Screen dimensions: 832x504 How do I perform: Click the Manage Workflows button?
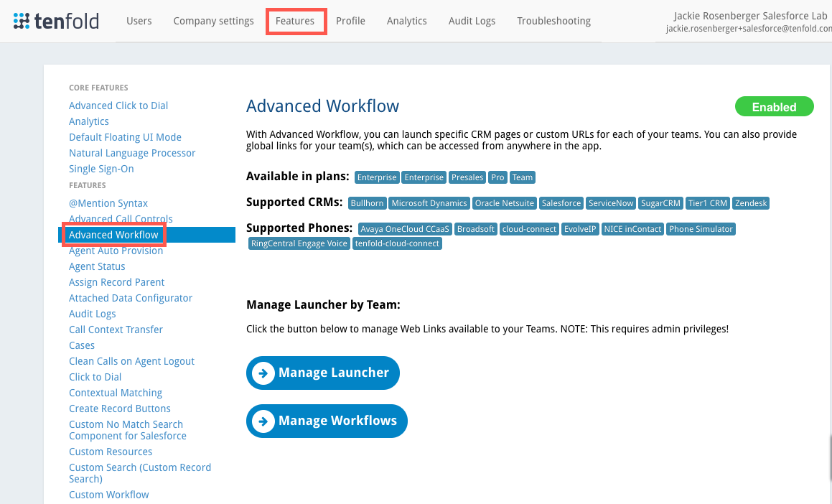(327, 421)
